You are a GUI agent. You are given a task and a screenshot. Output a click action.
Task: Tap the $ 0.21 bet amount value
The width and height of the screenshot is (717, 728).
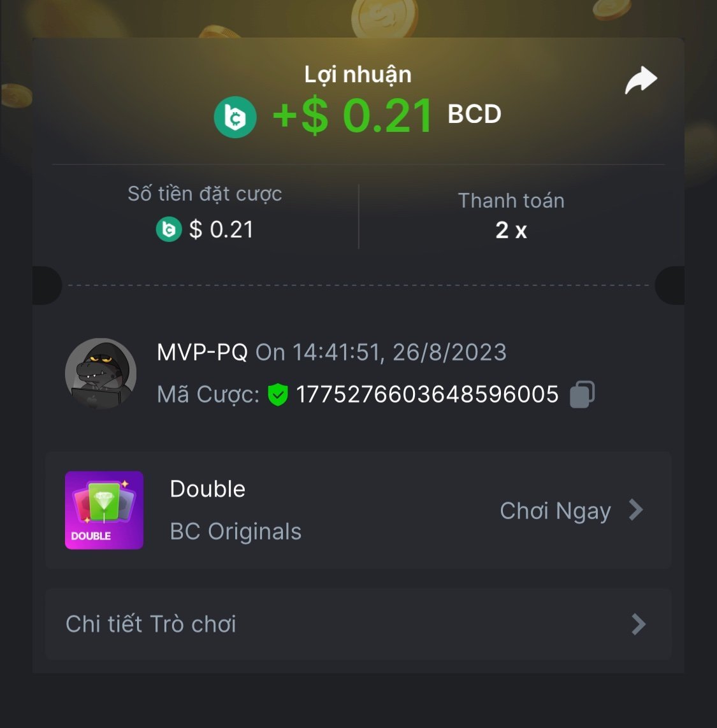coord(221,229)
